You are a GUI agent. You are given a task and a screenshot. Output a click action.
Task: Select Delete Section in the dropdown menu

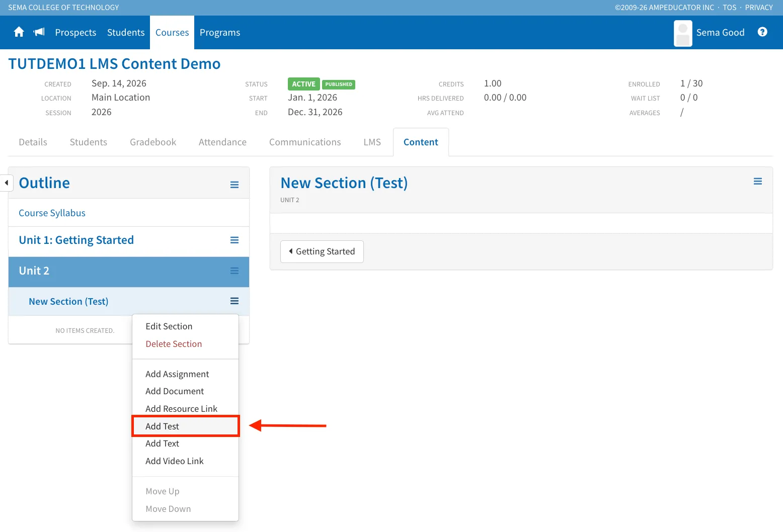174,344
